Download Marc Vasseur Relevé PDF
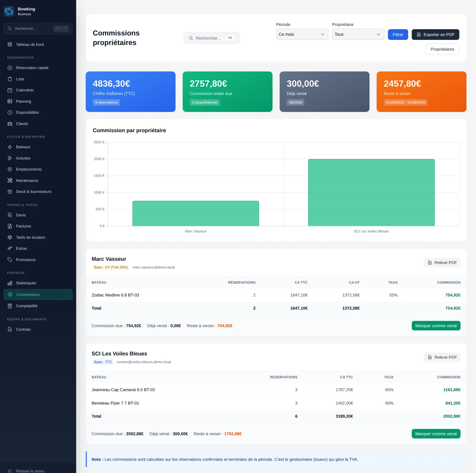The image size is (476, 473). 442,263
